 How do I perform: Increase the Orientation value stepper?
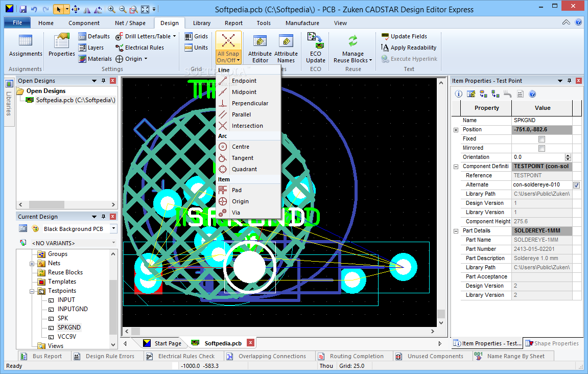(568, 155)
